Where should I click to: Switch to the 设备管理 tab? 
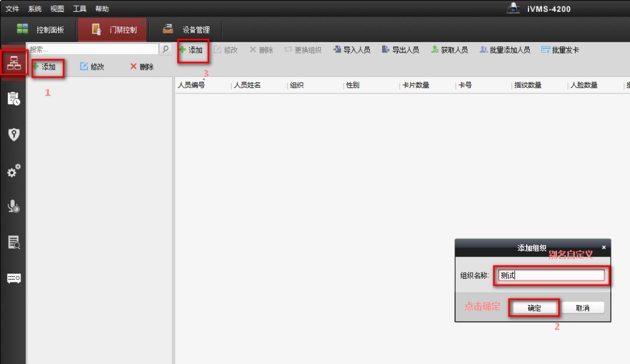[x=186, y=29]
